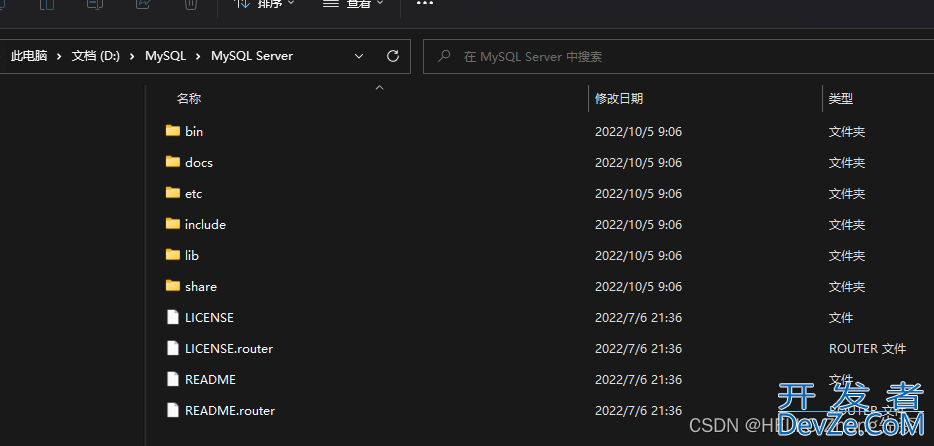Screen dimensions: 934x446
Task: Expand the address bar history dropdown
Action: coord(359,56)
